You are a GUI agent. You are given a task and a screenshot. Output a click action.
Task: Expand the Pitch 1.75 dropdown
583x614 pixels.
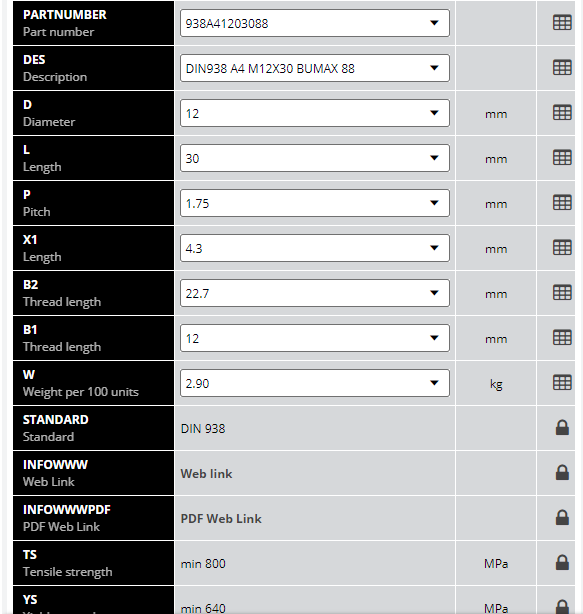tap(315, 203)
